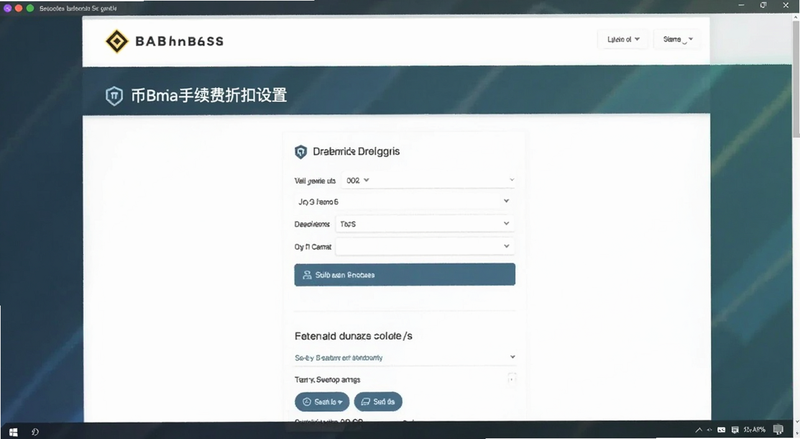This screenshot has height=439, width=800.
Task: Click the red dot in the title bar
Action: pyautogui.click(x=19, y=8)
